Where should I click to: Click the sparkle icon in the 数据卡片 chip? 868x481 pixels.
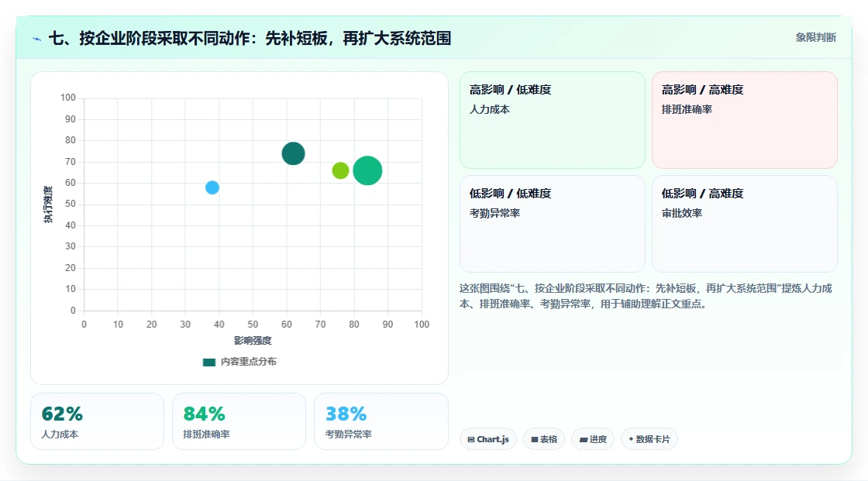(631, 439)
